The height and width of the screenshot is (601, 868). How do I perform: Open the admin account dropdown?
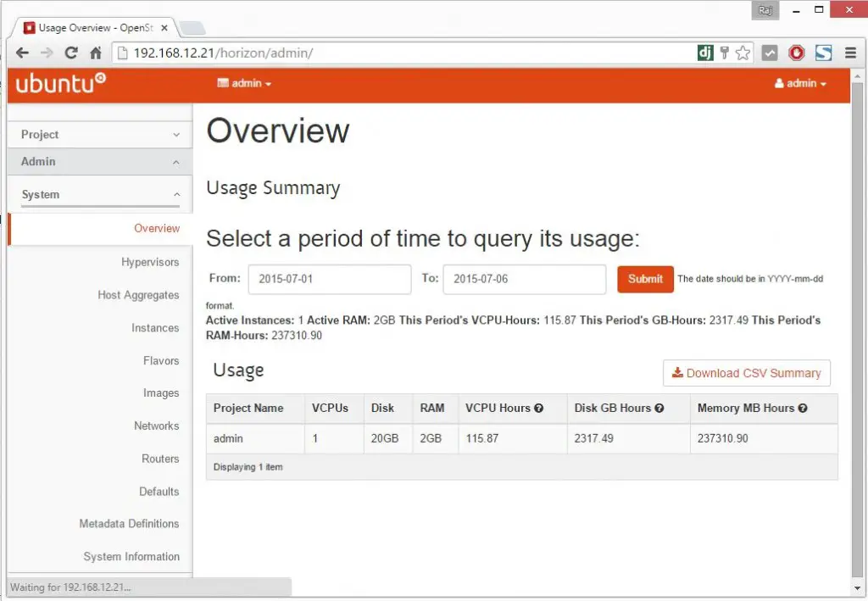coord(800,83)
